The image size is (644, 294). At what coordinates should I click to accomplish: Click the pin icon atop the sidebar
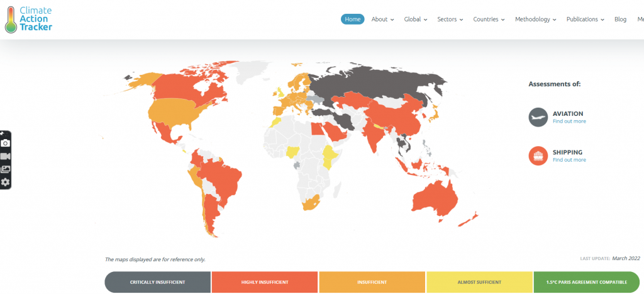(3, 133)
